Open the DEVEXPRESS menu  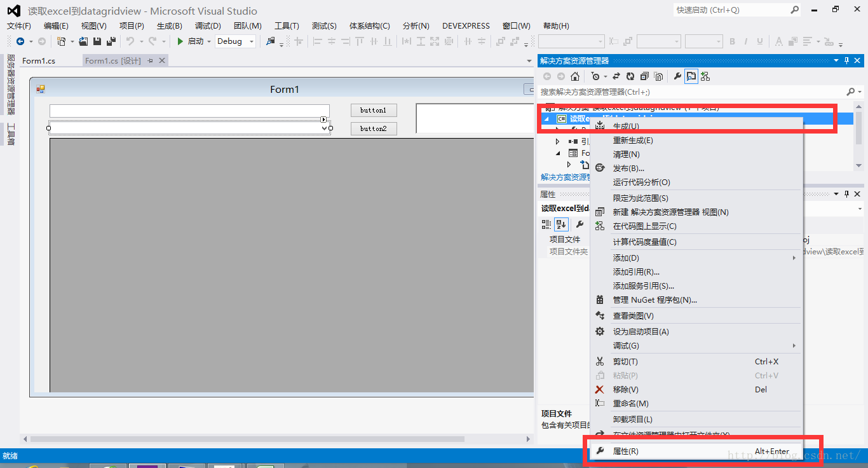tap(466, 26)
